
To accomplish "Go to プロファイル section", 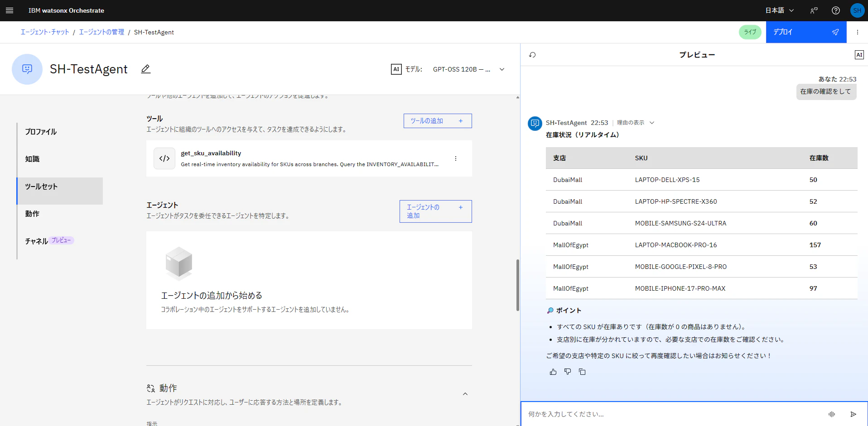I will click(x=60, y=132).
